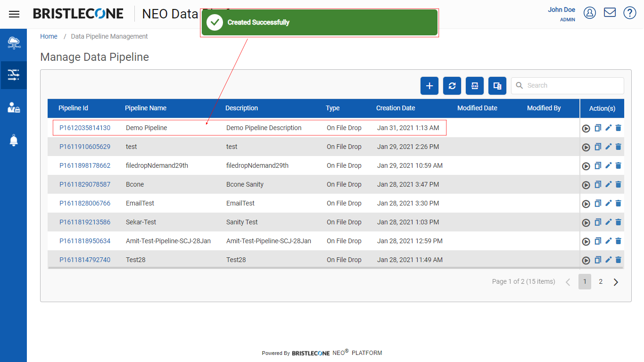This screenshot has height=362, width=644.
Task: Go to the previous page arrow
Action: (x=568, y=282)
